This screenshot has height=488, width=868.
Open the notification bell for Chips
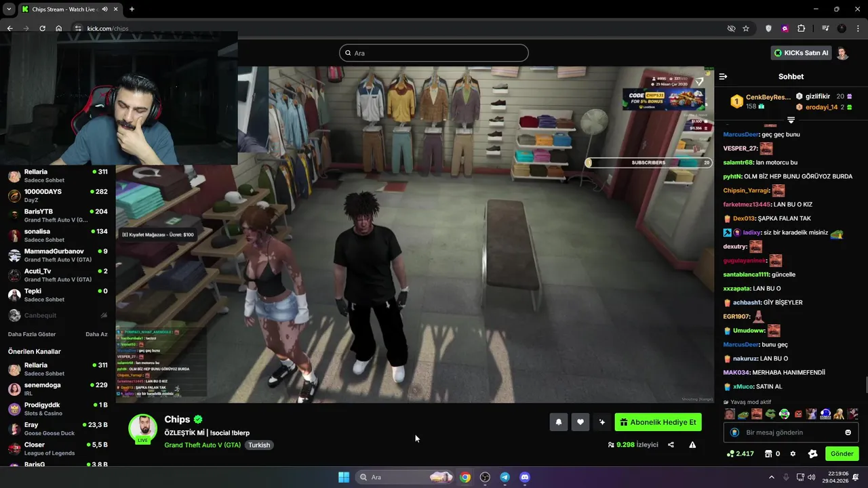[x=559, y=422]
